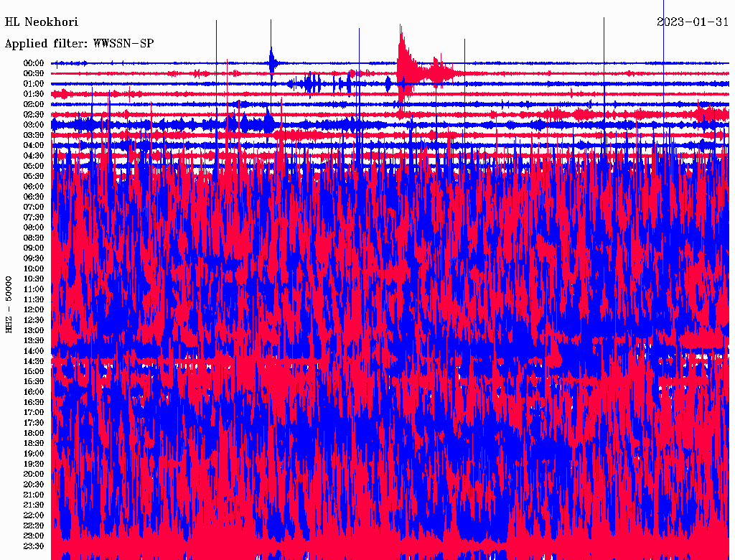Click the '18:30' time label
Screen dimensions: 735x560
pyautogui.click(x=34, y=444)
